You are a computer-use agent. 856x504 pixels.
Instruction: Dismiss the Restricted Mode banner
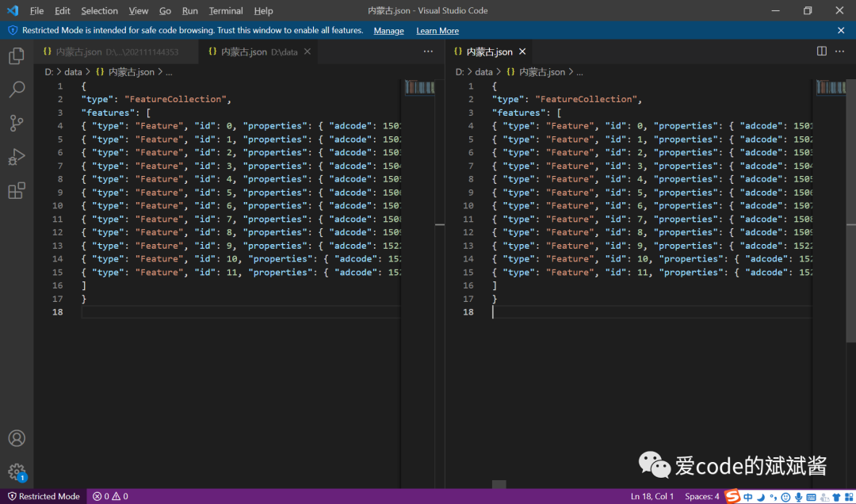tap(841, 31)
